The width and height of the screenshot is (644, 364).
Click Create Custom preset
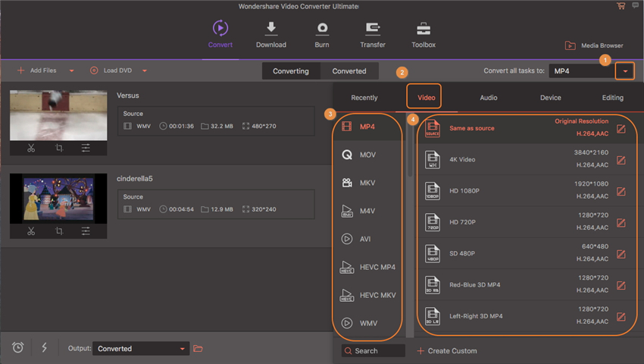coord(447,351)
